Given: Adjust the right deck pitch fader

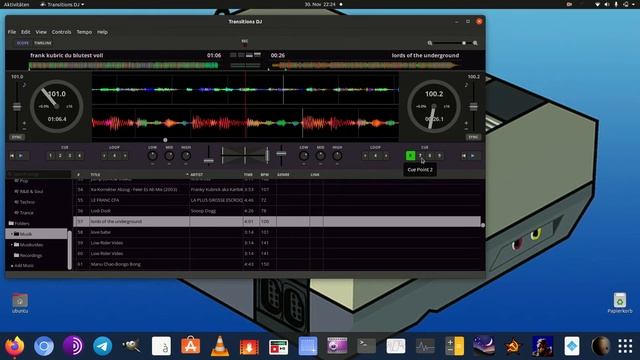Looking at the screenshot, I should pyautogui.click(x=473, y=107).
